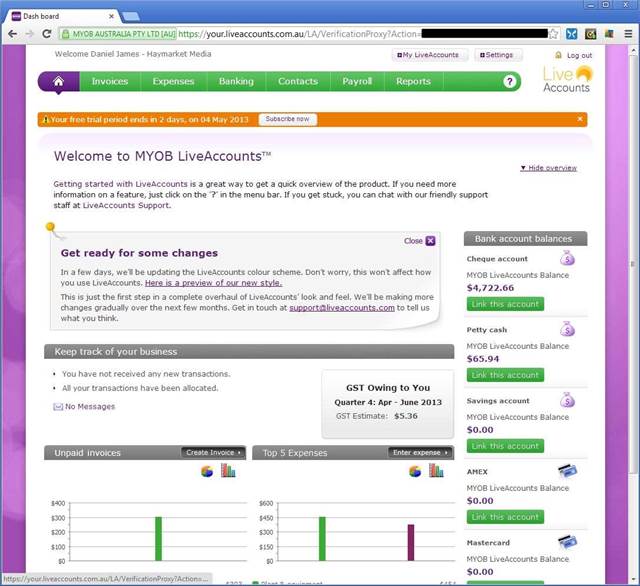The height and width of the screenshot is (586, 640).
Task: Collapse overview with Hide overview link
Action: [x=549, y=168]
